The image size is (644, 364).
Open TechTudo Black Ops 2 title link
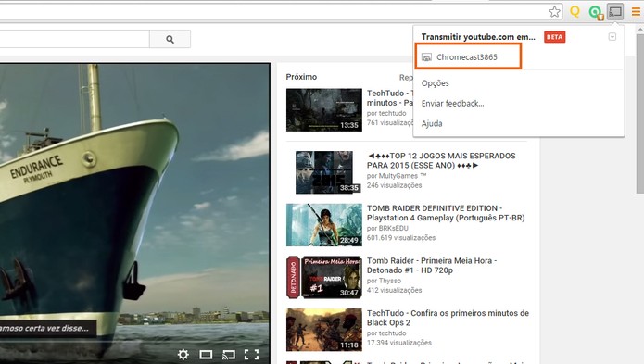click(448, 318)
